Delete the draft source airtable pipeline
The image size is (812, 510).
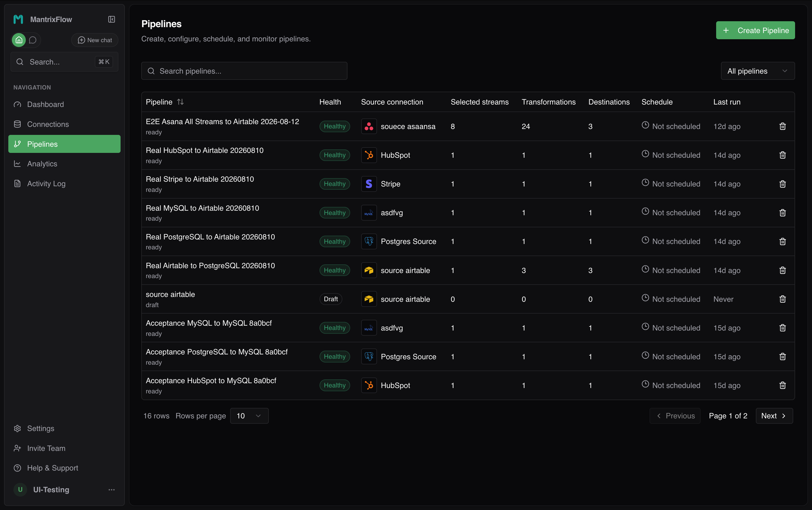pyautogui.click(x=782, y=299)
